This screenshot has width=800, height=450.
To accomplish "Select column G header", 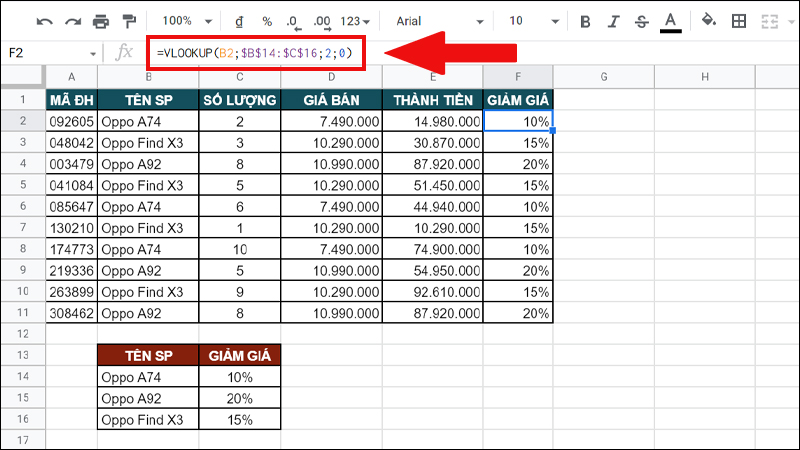I will coord(604,77).
